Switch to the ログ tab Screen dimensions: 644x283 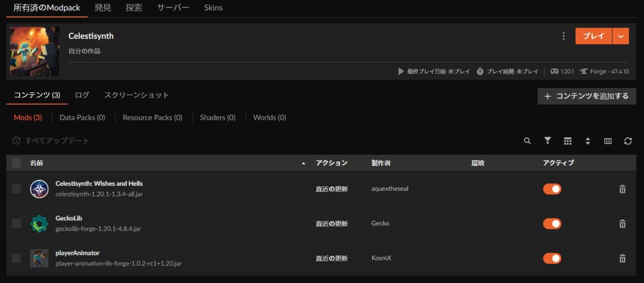(82, 95)
